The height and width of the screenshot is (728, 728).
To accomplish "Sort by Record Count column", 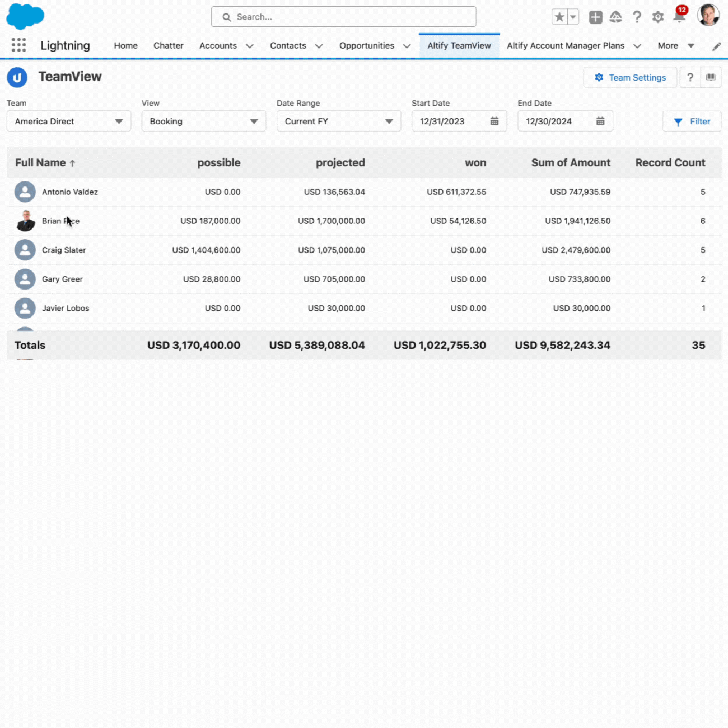I will [x=670, y=162].
